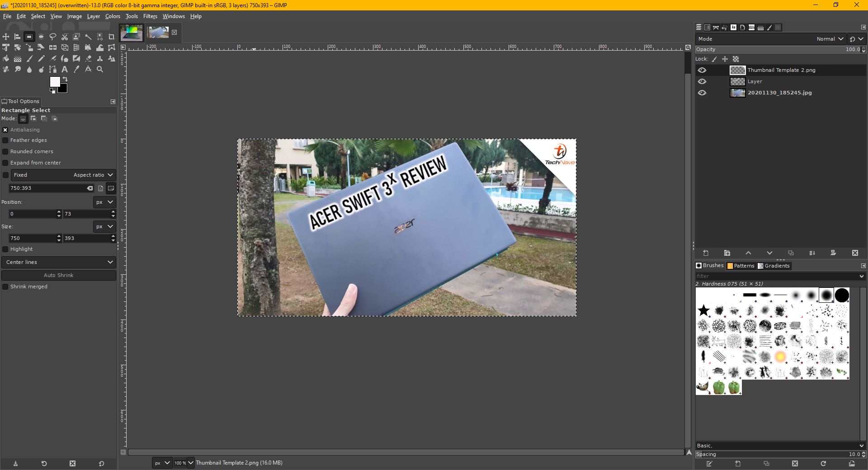Click the size width field showing 750
The height and width of the screenshot is (470, 868).
(x=33, y=238)
